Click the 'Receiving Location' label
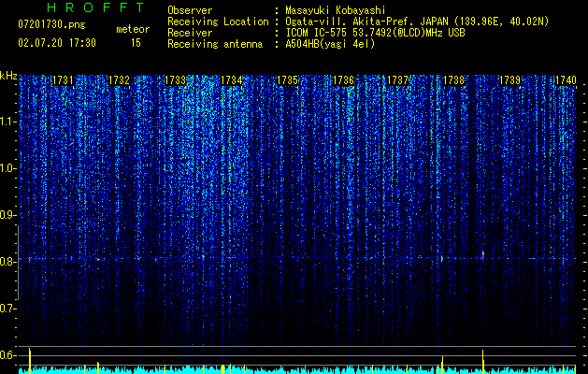 [218, 22]
